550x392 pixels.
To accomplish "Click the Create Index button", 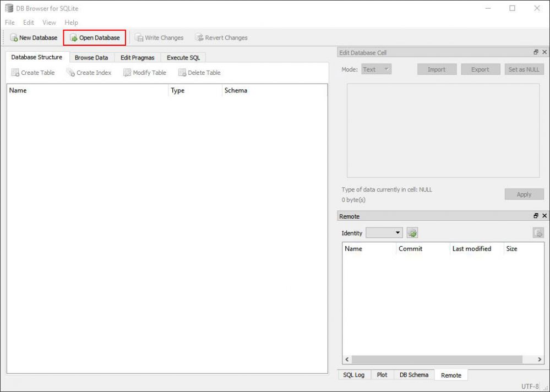I will coord(89,73).
